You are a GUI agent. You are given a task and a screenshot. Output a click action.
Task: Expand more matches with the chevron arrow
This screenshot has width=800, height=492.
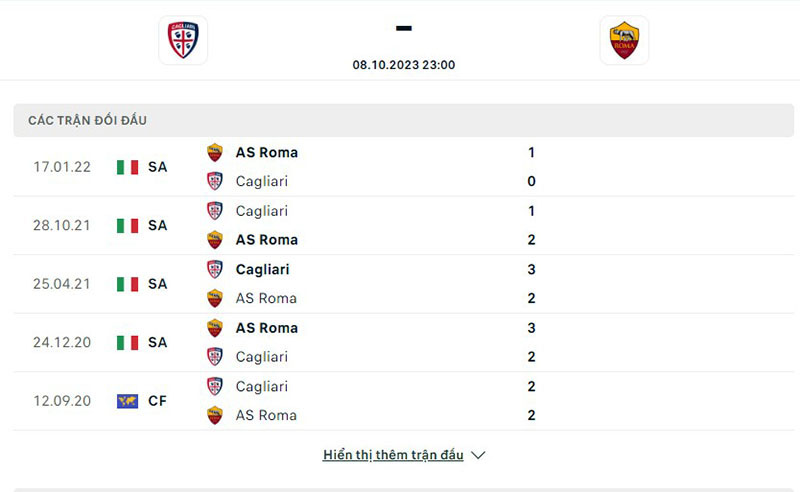478,455
